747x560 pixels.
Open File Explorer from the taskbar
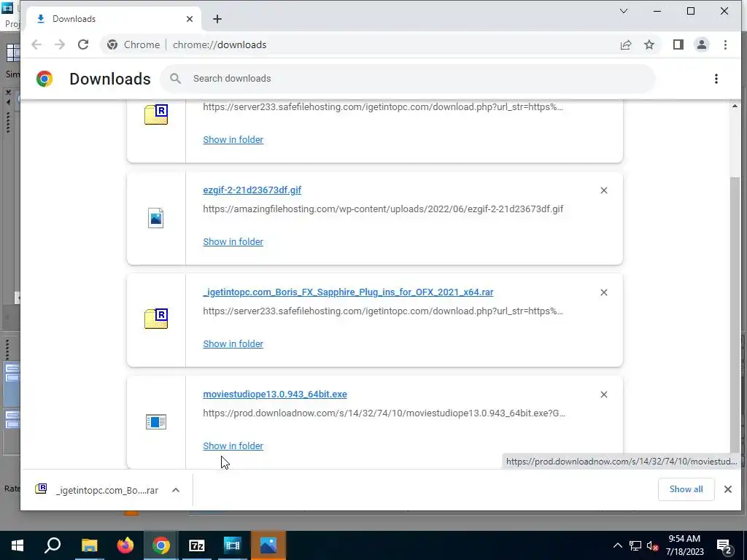click(x=89, y=545)
